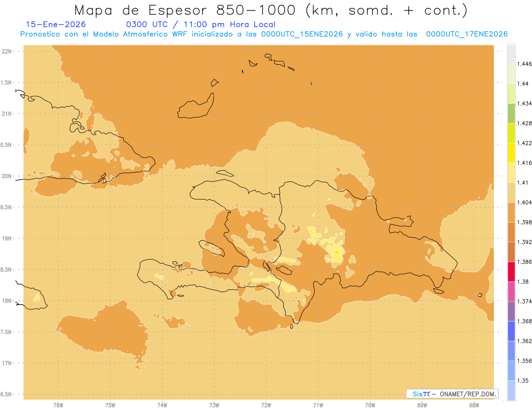Click the '0.5N' latitude label

(x=6, y=145)
